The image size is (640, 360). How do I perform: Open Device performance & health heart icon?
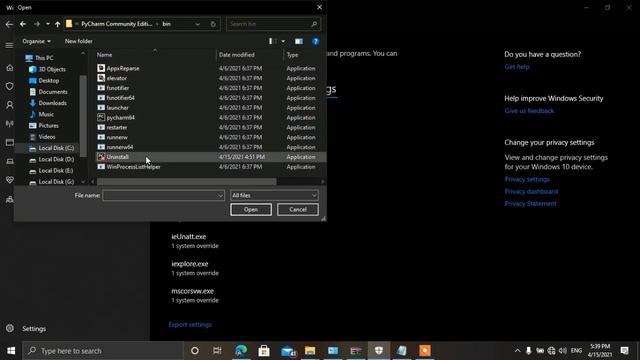pos(9,180)
